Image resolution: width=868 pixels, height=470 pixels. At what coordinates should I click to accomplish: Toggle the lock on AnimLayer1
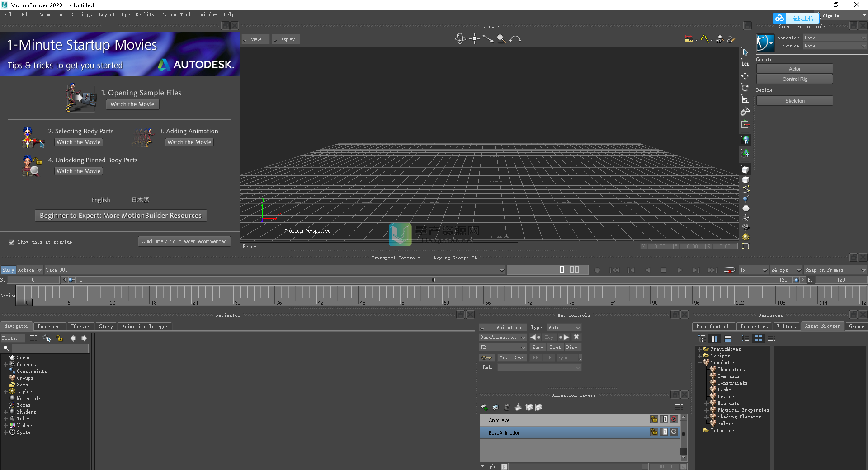coord(654,419)
